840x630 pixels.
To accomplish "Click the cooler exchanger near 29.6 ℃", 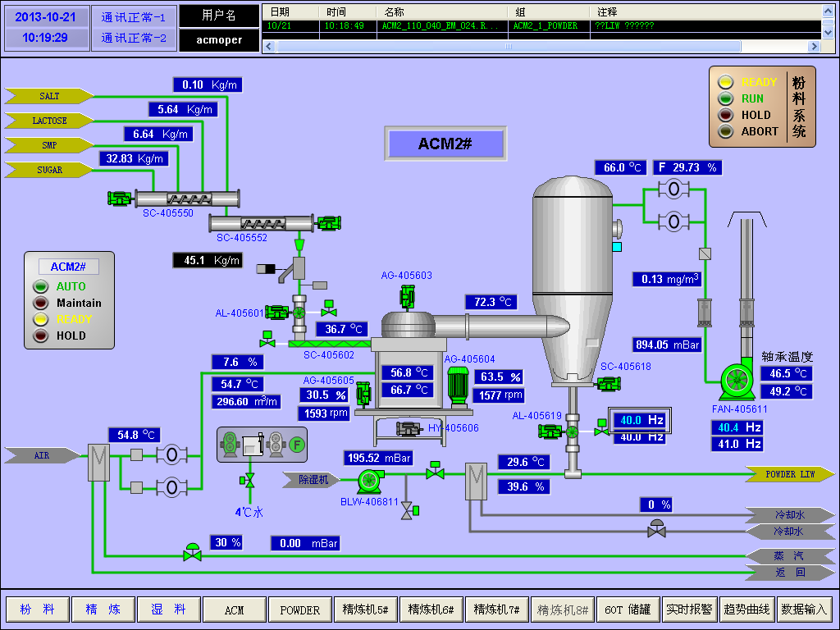I will coord(476,482).
